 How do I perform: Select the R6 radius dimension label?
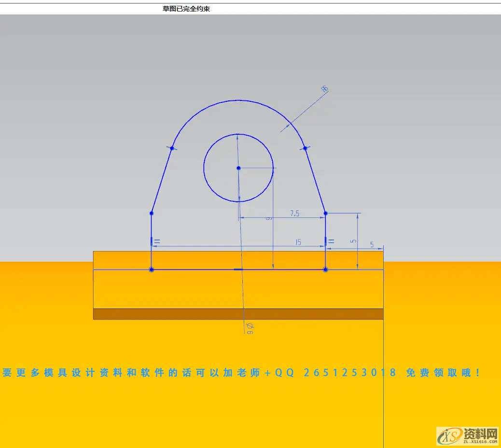[x=324, y=89]
